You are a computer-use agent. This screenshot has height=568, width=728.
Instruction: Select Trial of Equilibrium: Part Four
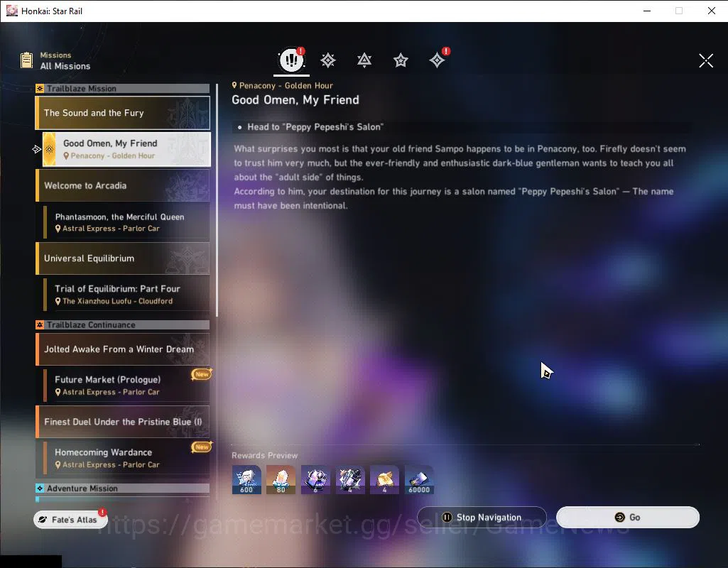[126, 295]
